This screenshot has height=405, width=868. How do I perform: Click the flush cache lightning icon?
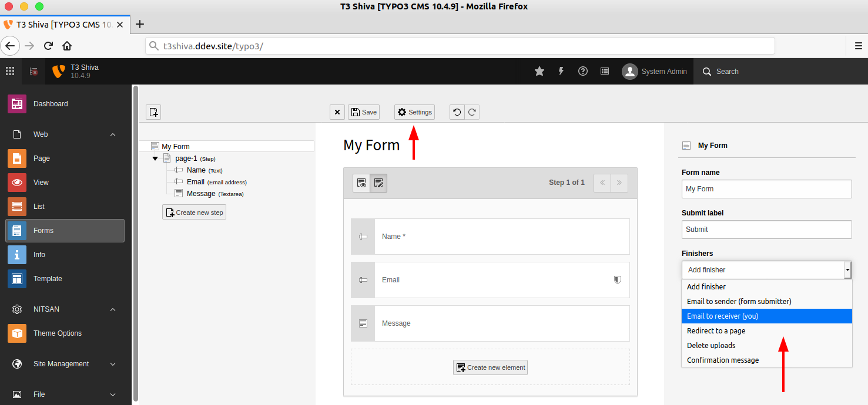[x=561, y=71]
